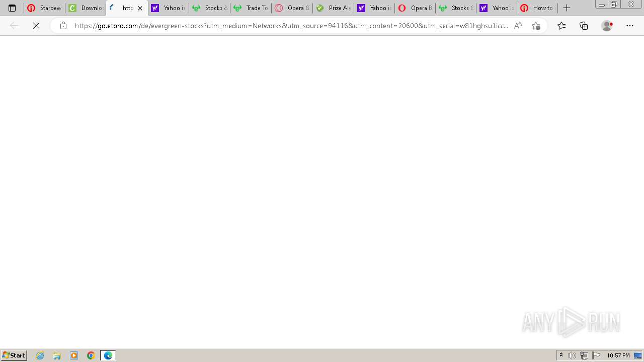Viewport: 644px width, 362px height.
Task: Click the Show desktop tray button
Action: 638,355
